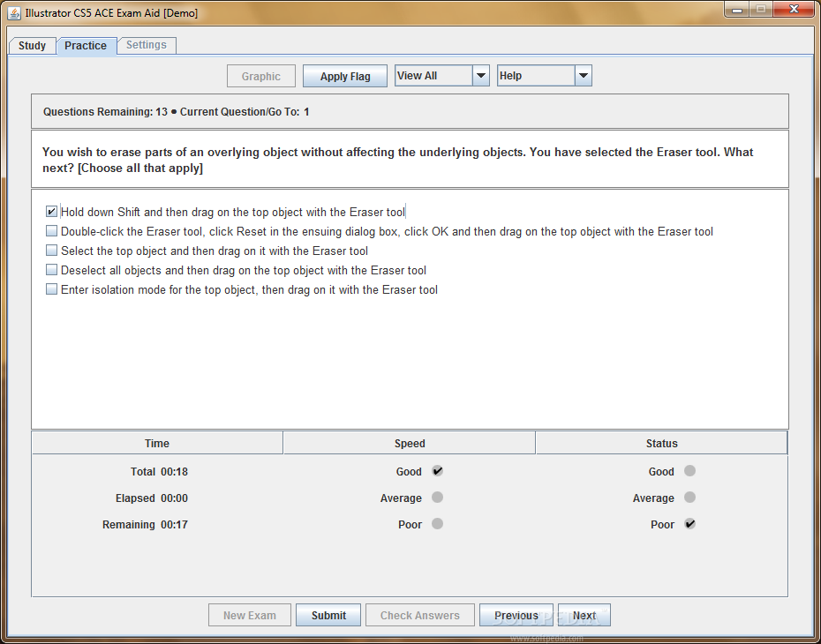Click the Questions Remaining: 13 text

(105, 112)
